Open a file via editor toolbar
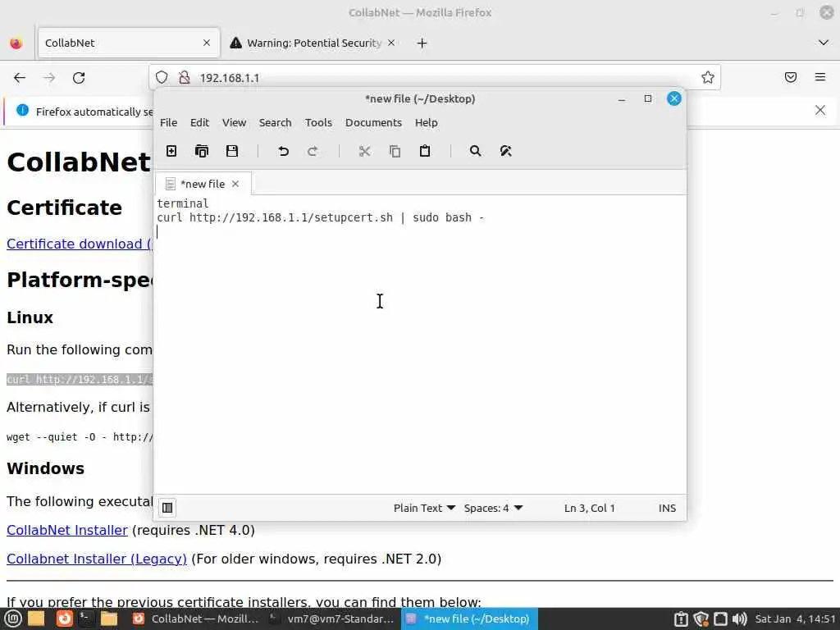The width and height of the screenshot is (840, 630). coord(202,151)
